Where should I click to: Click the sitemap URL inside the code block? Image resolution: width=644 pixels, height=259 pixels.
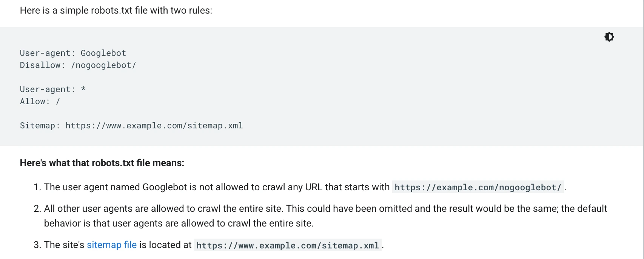coord(154,126)
